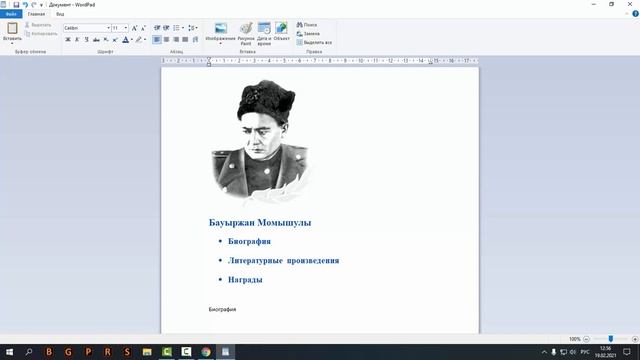Click the zoom slider handle

point(611,339)
